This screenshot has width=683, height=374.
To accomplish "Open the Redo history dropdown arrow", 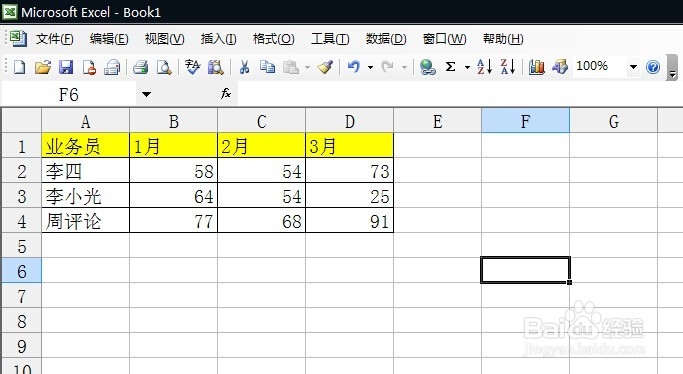I will (x=404, y=67).
